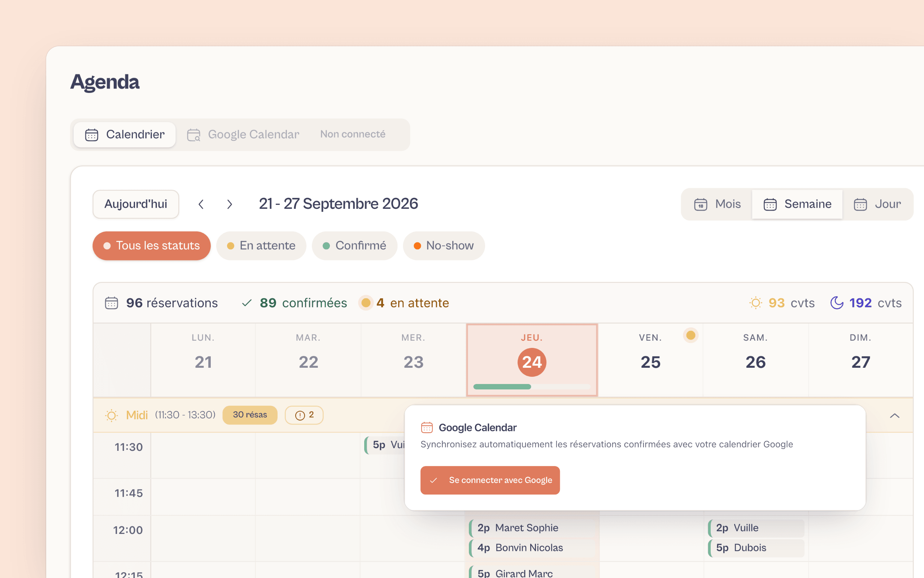Select the Semaine view
Viewport: 924px width, 578px height.
click(797, 204)
